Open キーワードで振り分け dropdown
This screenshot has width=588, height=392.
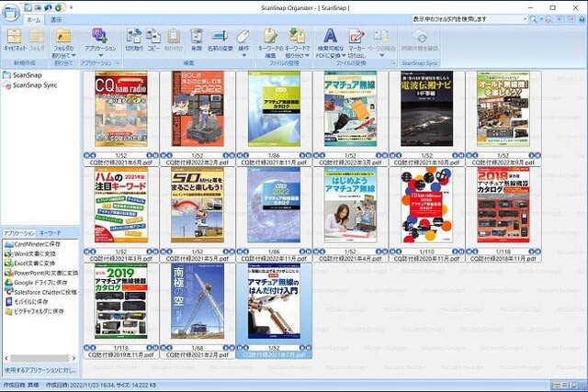pos(298,43)
